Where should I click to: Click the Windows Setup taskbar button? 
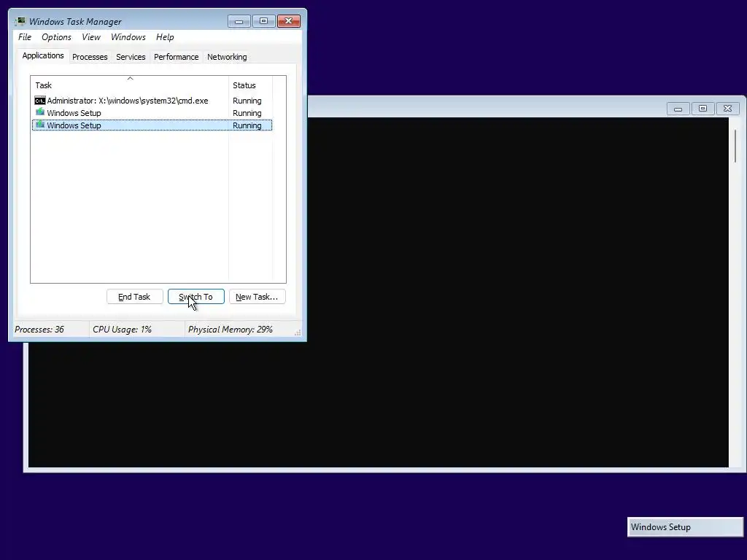coord(685,527)
